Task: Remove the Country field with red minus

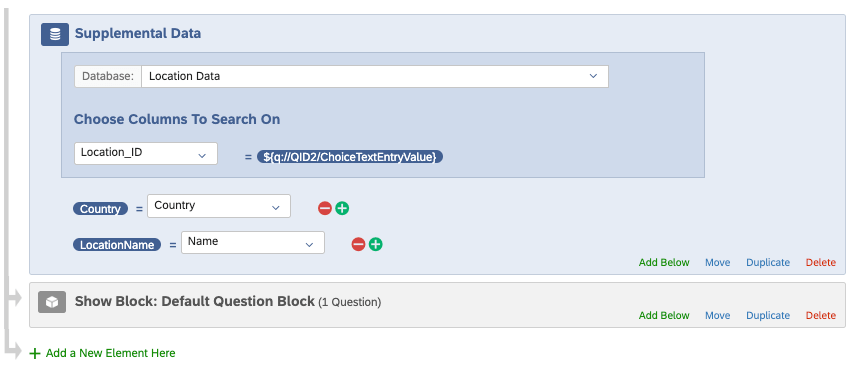Action: 325,208
